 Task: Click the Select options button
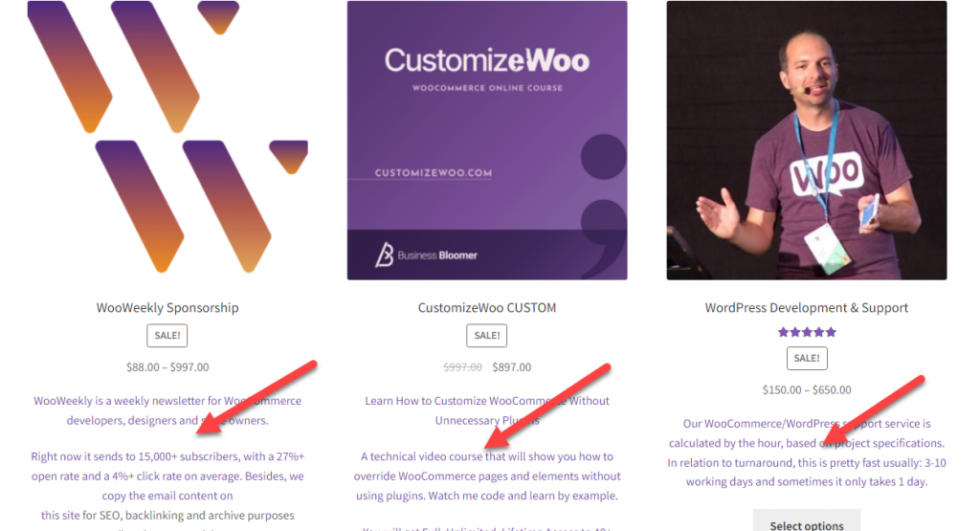coord(806,521)
